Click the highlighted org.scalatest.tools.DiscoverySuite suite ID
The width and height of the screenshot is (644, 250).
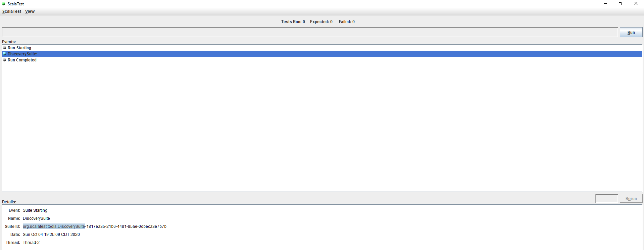54,227
